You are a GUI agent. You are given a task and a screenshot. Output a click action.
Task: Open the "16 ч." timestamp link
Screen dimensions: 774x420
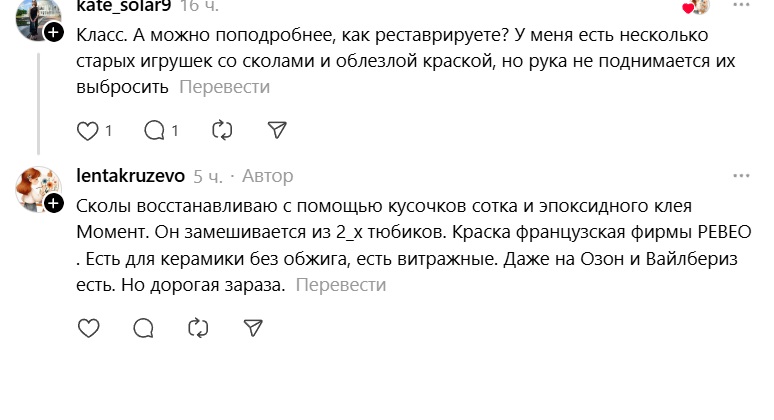pyautogui.click(x=201, y=6)
